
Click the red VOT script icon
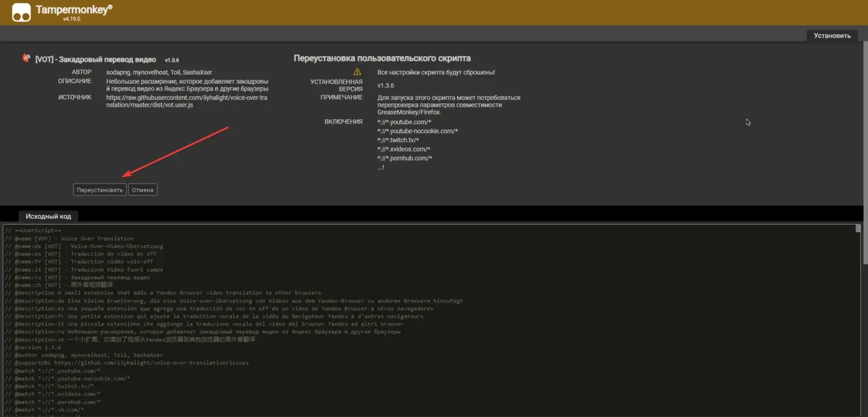[x=26, y=58]
